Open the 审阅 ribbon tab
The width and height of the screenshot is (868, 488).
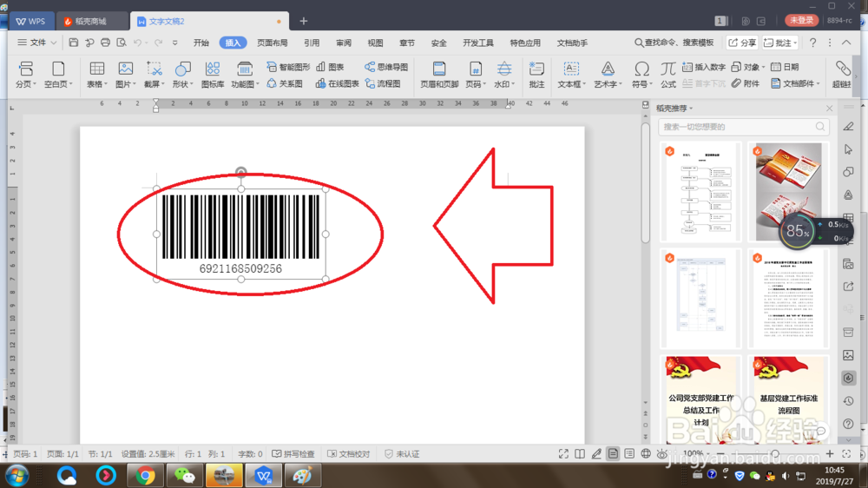point(344,43)
